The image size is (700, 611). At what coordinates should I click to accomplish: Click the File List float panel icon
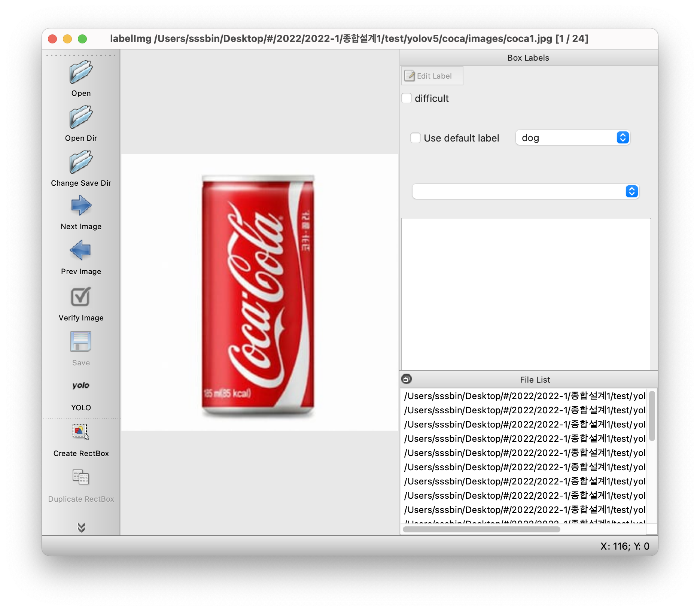[407, 379]
